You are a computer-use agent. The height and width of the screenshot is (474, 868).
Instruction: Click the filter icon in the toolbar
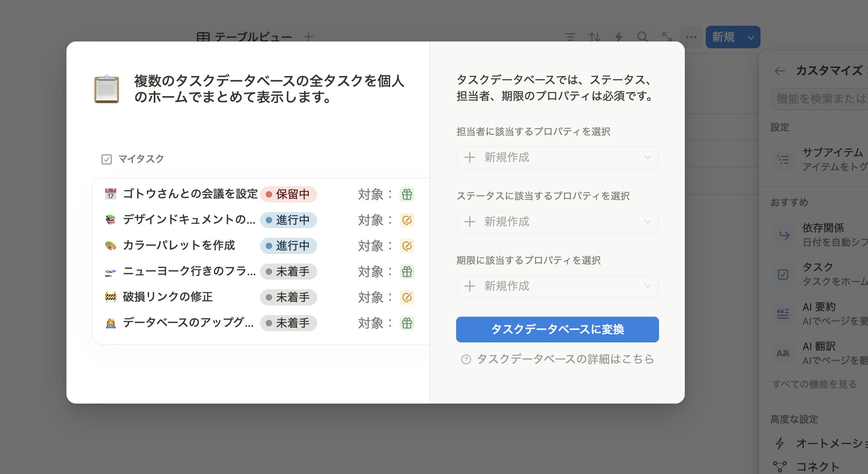[x=570, y=37]
